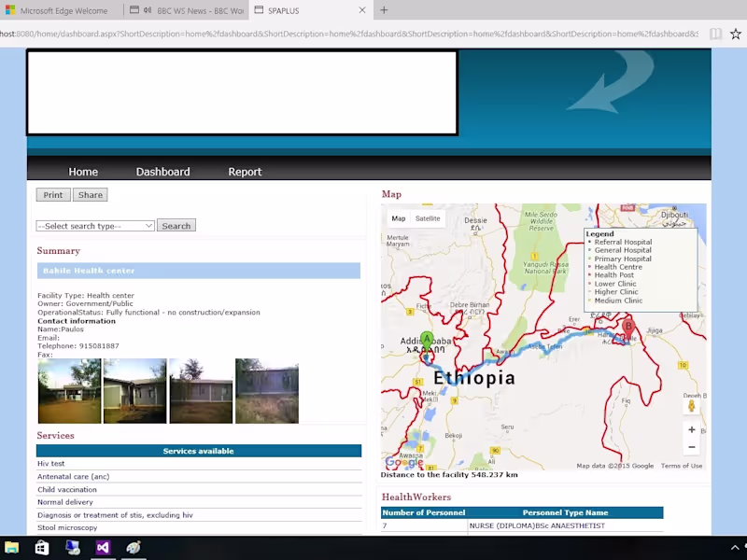Open the Store icon in the taskbar
The image size is (747, 560).
[42, 548]
